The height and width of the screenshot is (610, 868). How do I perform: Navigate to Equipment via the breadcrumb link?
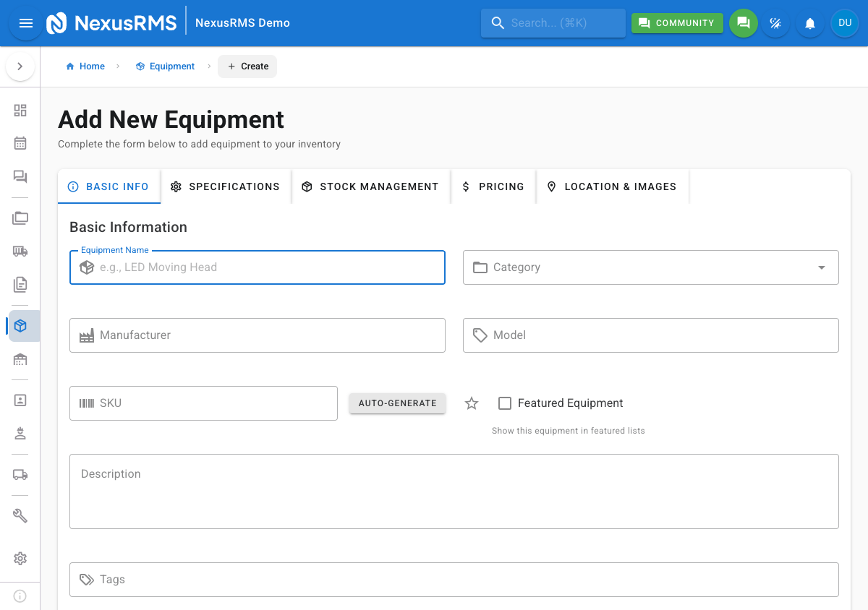pos(171,66)
